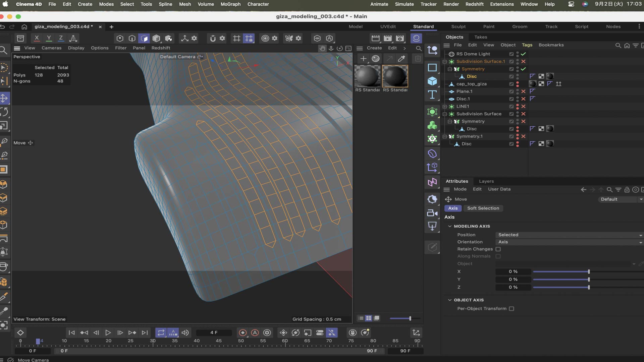Click the Text spline tool icon
Viewport: 644px width, 362px height.
[432, 95]
